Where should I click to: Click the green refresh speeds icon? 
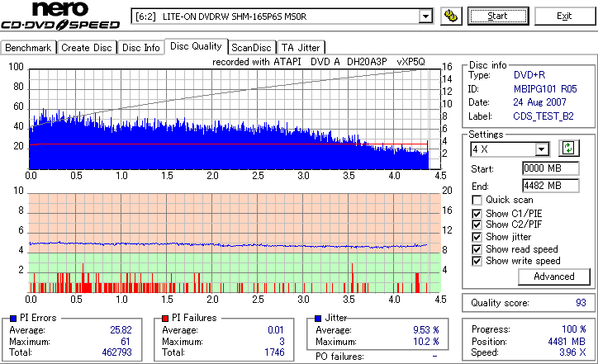click(x=568, y=149)
